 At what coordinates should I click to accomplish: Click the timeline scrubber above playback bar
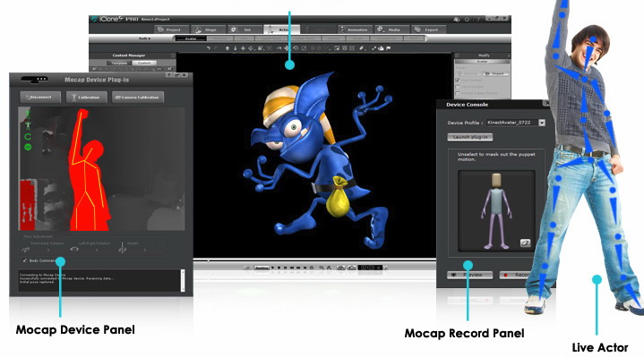click(x=209, y=260)
